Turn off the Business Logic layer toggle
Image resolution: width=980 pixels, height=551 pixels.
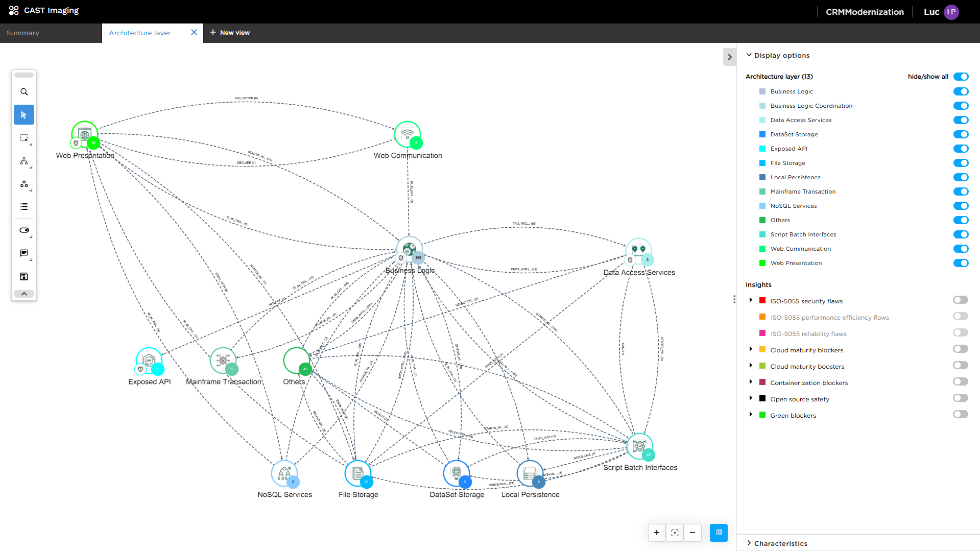961,91
